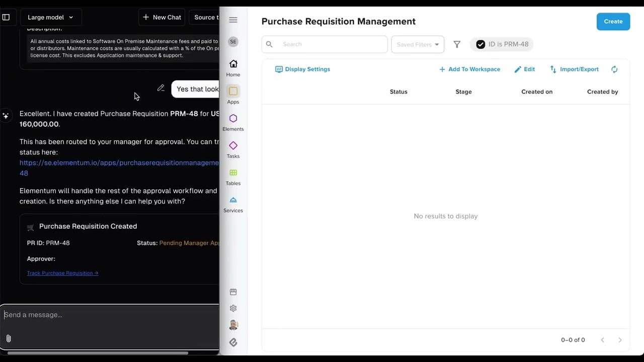The height and width of the screenshot is (362, 644).
Task: Open the Large model dropdown
Action: (50, 17)
